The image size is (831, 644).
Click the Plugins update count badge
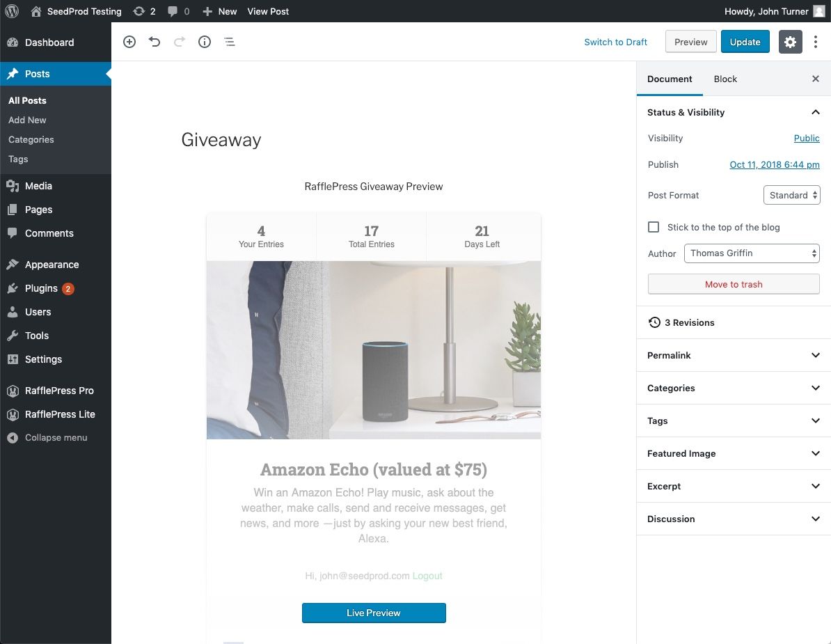pyautogui.click(x=68, y=289)
